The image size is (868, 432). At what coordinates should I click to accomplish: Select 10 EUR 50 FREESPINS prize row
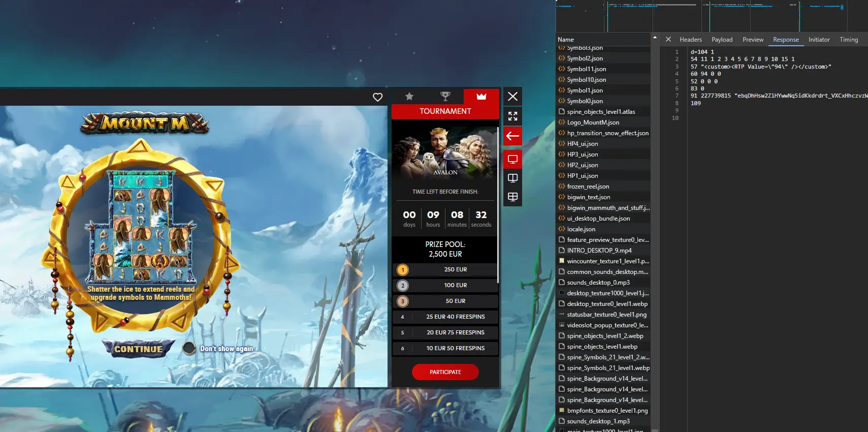(x=445, y=349)
